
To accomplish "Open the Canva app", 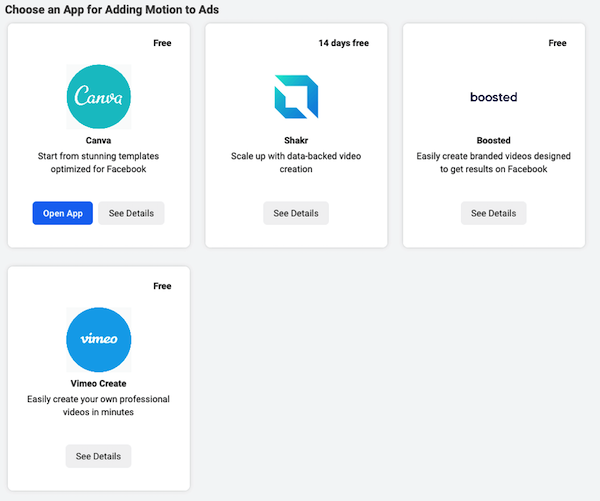I will tap(63, 213).
